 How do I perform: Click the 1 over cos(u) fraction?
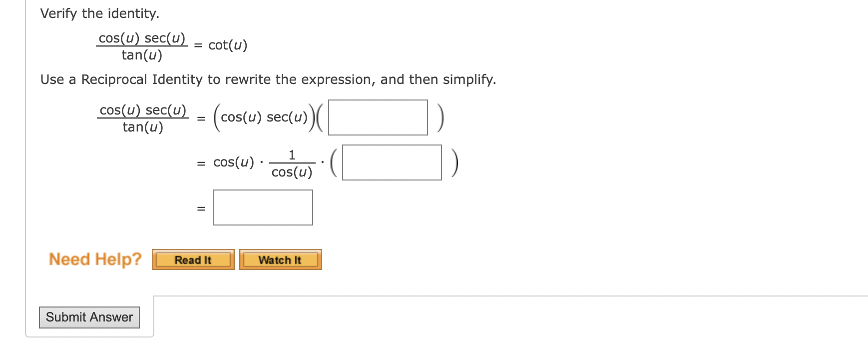[292, 162]
